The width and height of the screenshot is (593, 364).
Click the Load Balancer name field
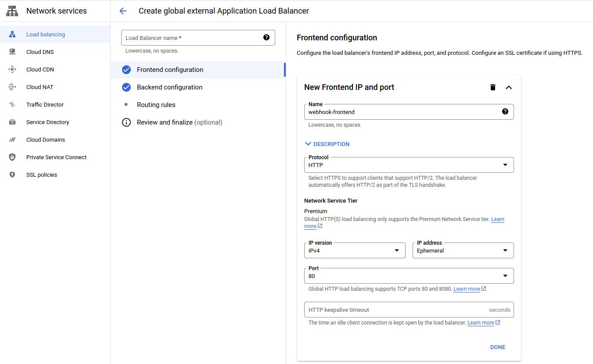[x=198, y=38]
